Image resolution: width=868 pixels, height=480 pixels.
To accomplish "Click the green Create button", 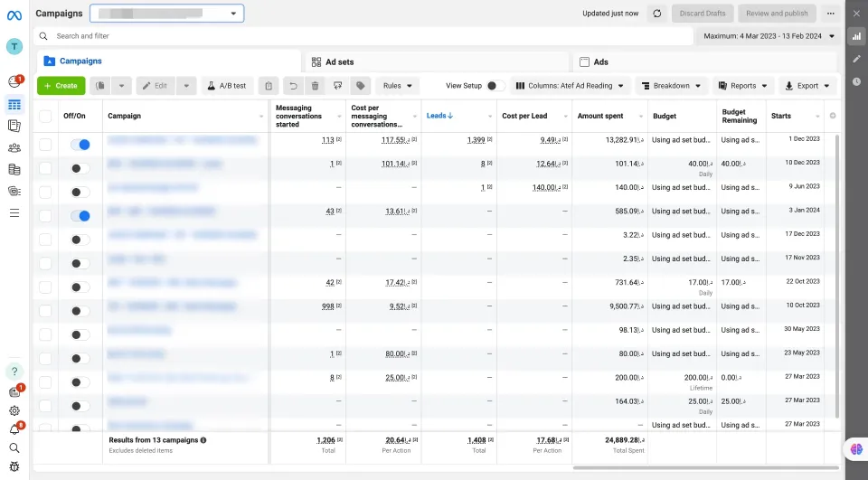I will (61, 86).
